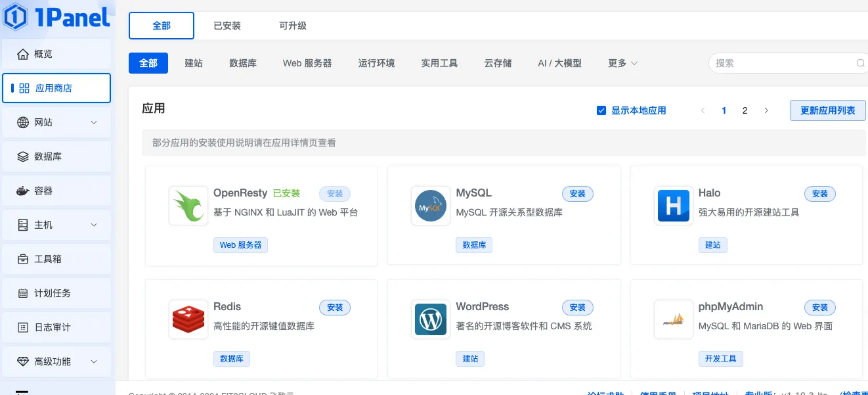Click 开发工具 tag on phpMyAdmin card
This screenshot has width=868, height=395.
pos(721,359)
